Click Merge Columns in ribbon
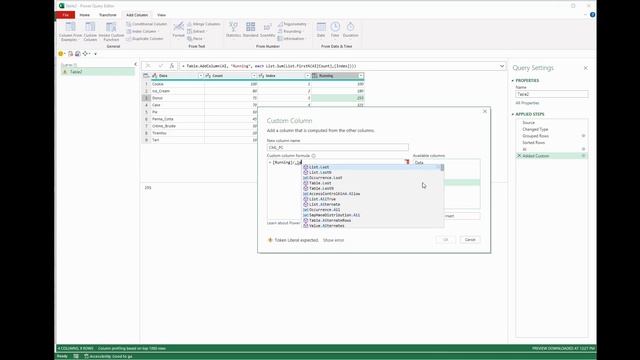This screenshot has height=360, width=640. (204, 24)
